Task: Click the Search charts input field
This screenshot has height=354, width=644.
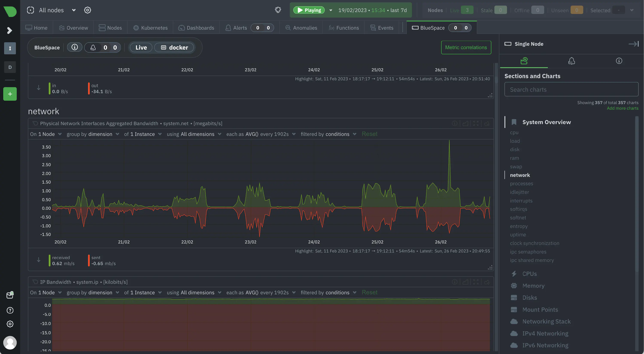Action: point(571,90)
